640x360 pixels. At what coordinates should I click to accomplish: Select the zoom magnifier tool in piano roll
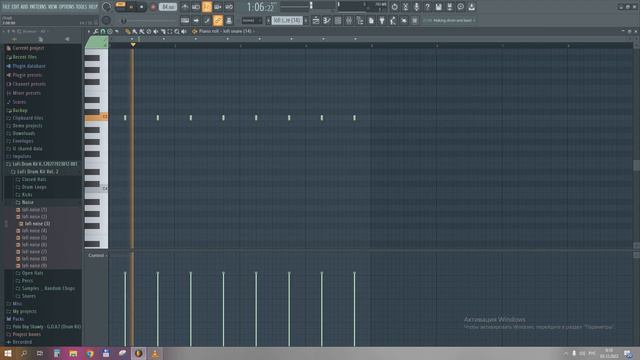[x=177, y=31]
